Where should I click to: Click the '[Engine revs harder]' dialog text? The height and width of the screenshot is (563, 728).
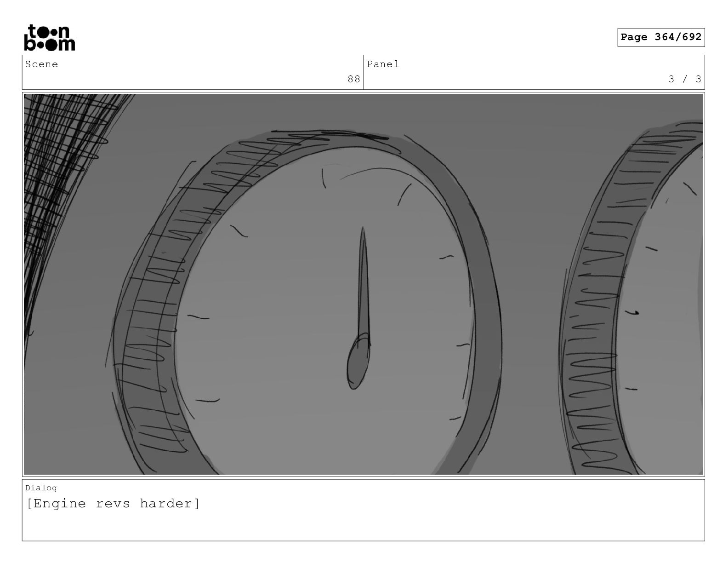click(113, 504)
